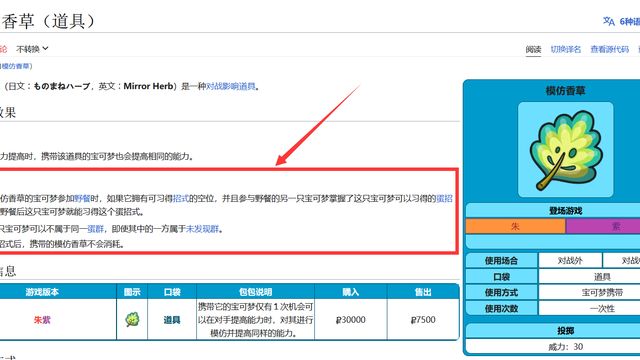
Task: Click the 使用方式 label in infobox
Action: [x=501, y=292]
